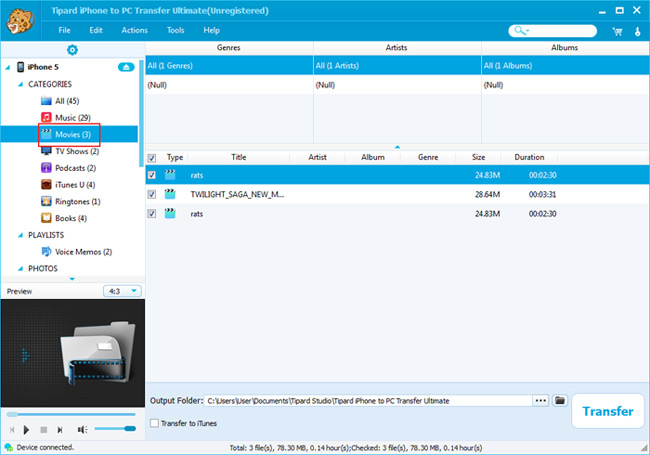Select All (1 Albums) filter
Screen dimensions: 650x455
(565, 65)
